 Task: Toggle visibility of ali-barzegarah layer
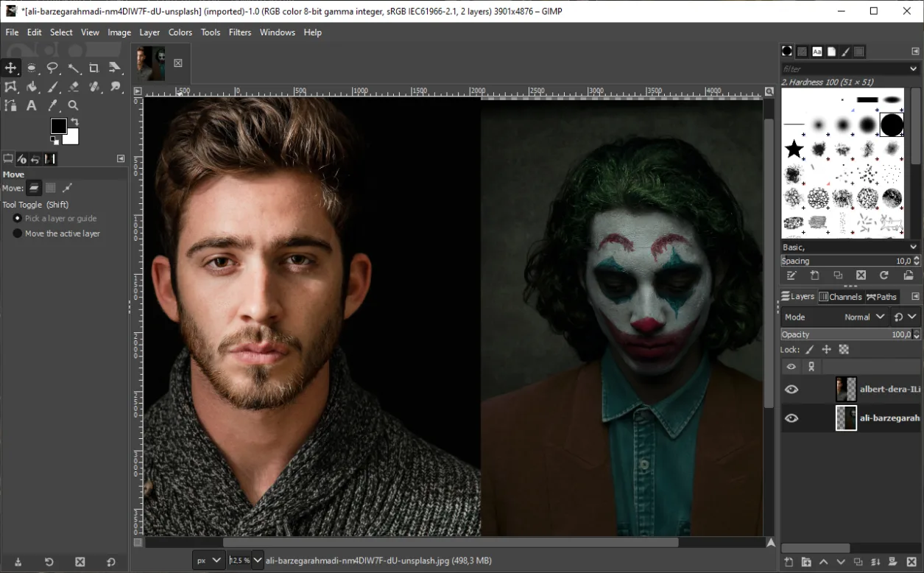click(x=791, y=418)
